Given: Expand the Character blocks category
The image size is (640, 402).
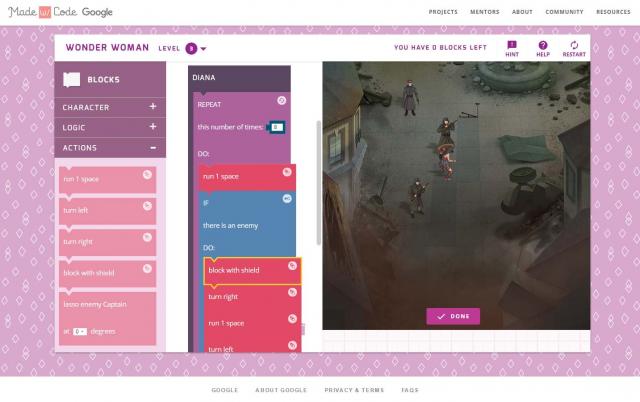Looking at the screenshot, I should point(153,106).
